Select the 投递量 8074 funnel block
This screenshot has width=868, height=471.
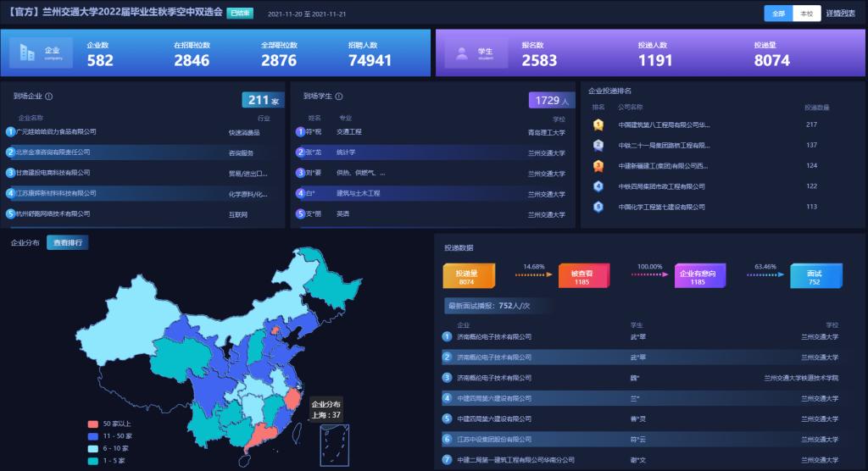[467, 277]
